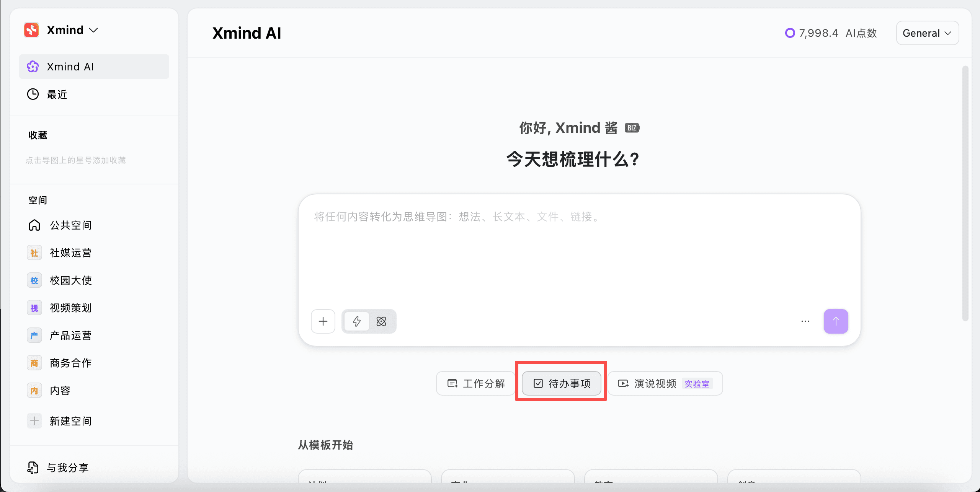Click the clock icon beside 最近
The height and width of the screenshot is (492, 980).
(33, 94)
